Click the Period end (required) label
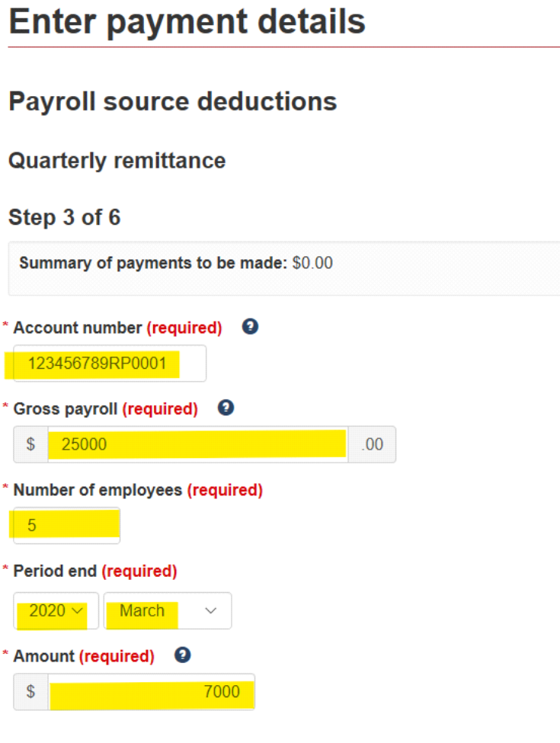This screenshot has width=560, height=743. 95,571
